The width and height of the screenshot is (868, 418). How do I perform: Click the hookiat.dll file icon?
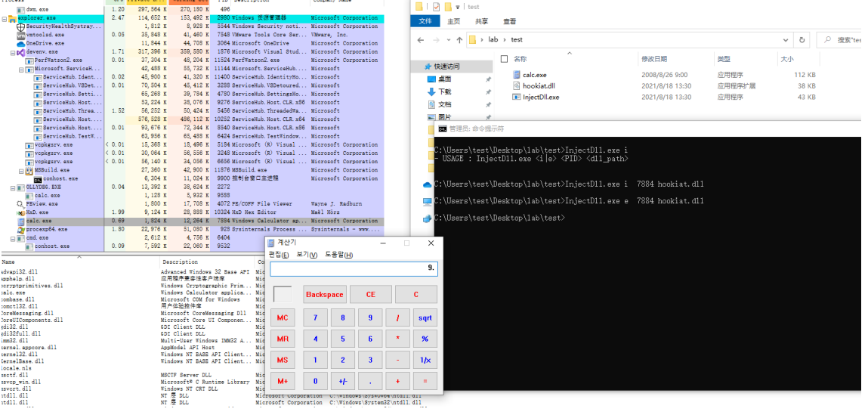(516, 86)
